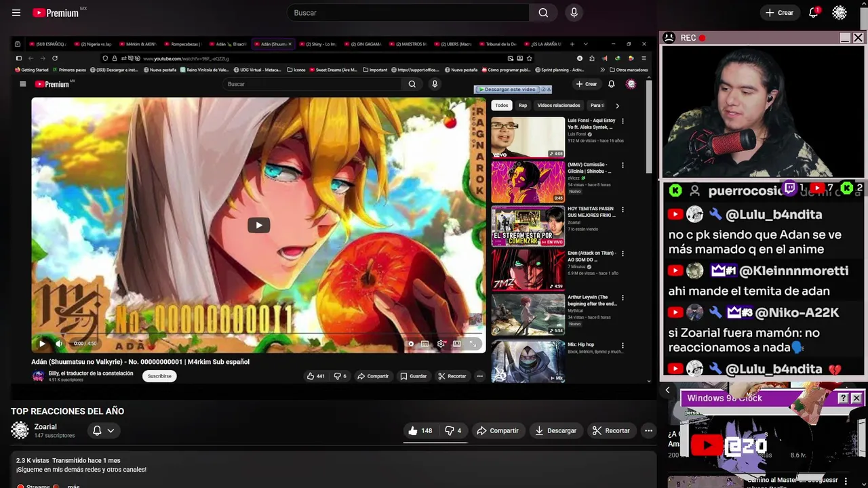Viewport: 868px width, 488px height.
Task: Toggle inner player autoplay switch
Action: pyautogui.click(x=410, y=344)
